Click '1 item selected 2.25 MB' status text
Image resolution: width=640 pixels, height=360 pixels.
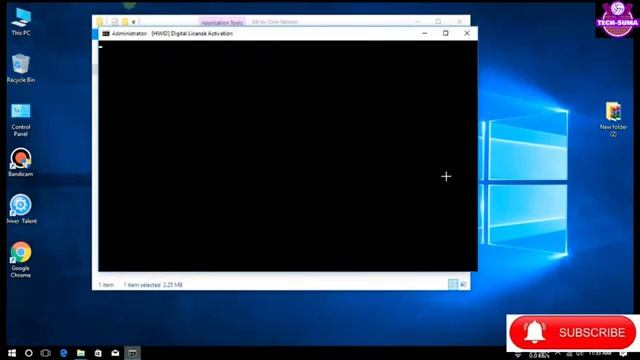pyautogui.click(x=153, y=285)
